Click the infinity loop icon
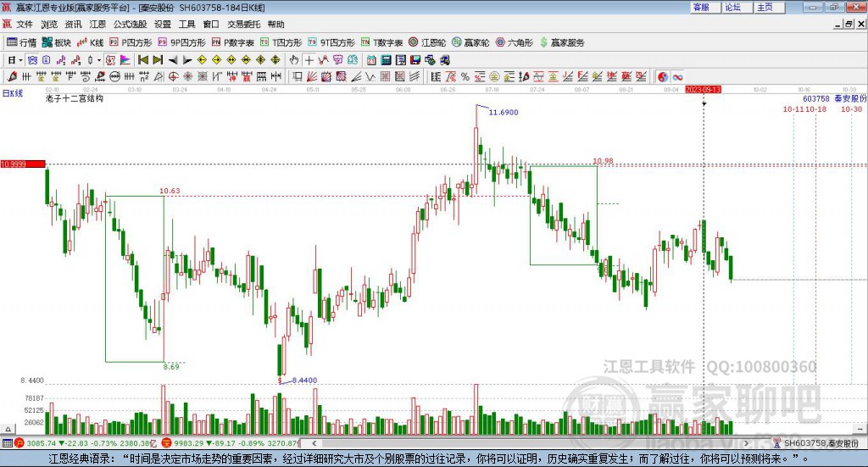 (x=677, y=77)
